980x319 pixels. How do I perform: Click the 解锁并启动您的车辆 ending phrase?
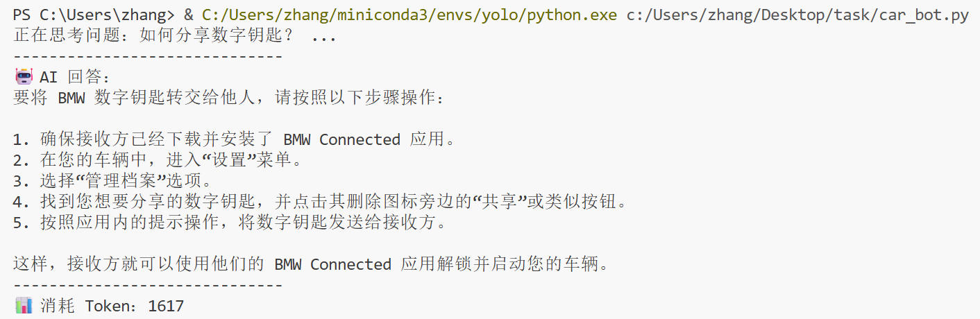click(x=527, y=264)
